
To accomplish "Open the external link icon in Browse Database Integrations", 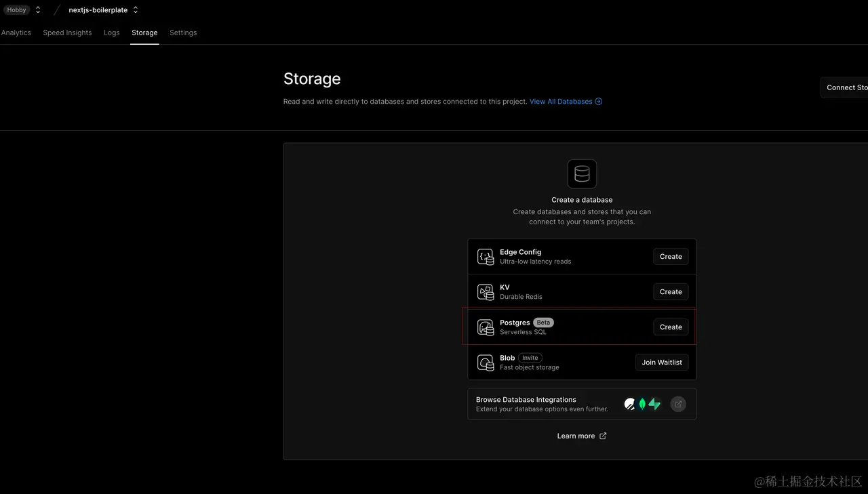I will click(678, 405).
